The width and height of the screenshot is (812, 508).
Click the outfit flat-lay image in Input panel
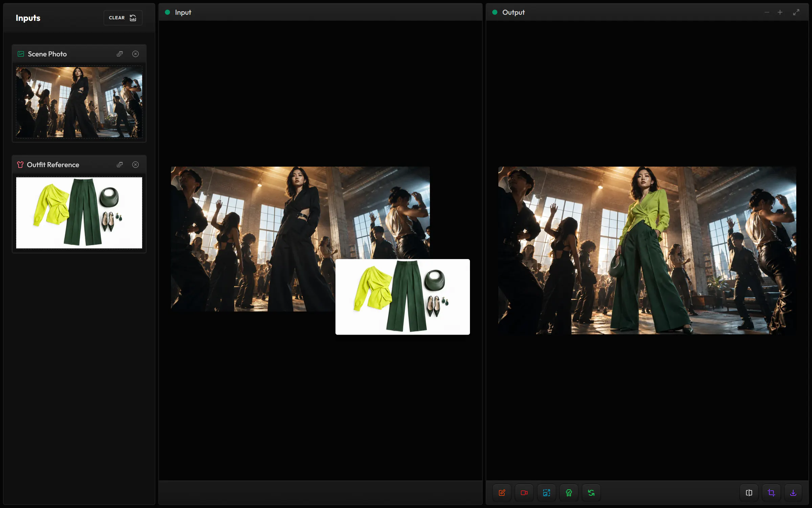pyautogui.click(x=403, y=297)
